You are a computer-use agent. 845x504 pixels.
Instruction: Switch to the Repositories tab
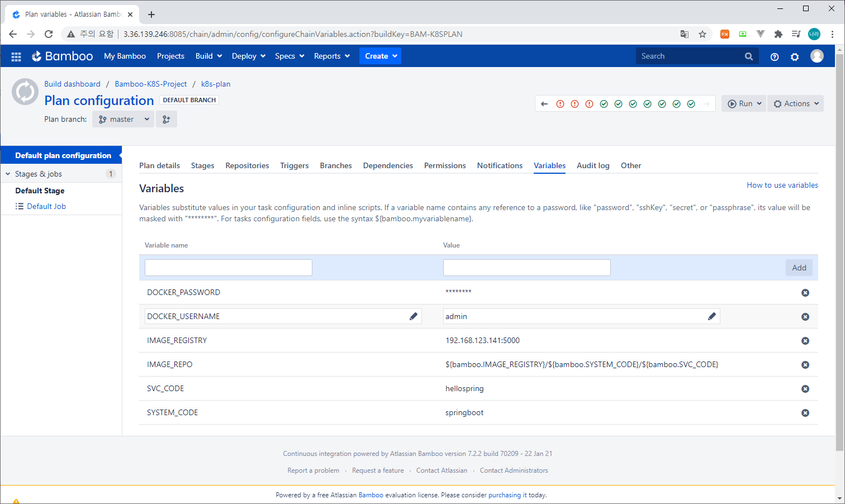[x=247, y=165]
